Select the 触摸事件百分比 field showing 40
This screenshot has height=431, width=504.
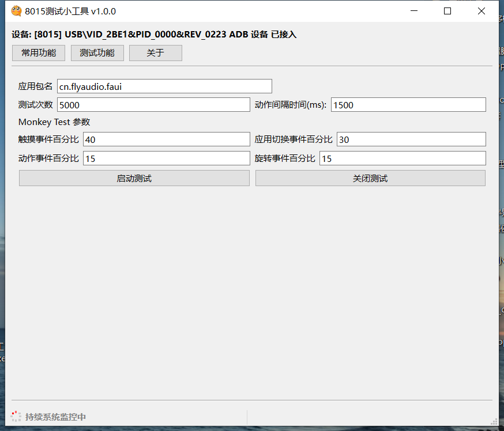coord(166,139)
